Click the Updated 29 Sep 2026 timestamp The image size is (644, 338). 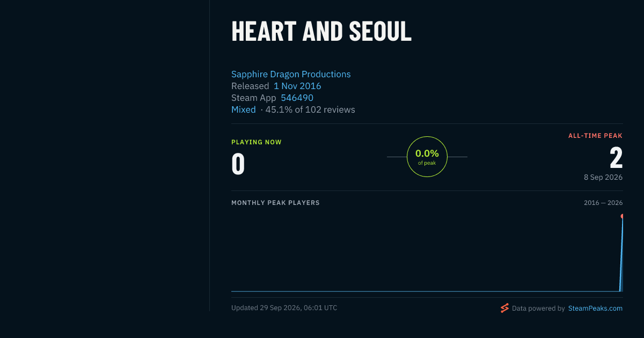284,308
